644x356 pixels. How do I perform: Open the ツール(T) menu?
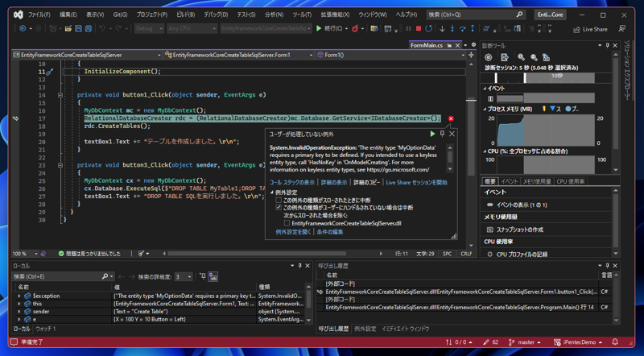pos(302,14)
